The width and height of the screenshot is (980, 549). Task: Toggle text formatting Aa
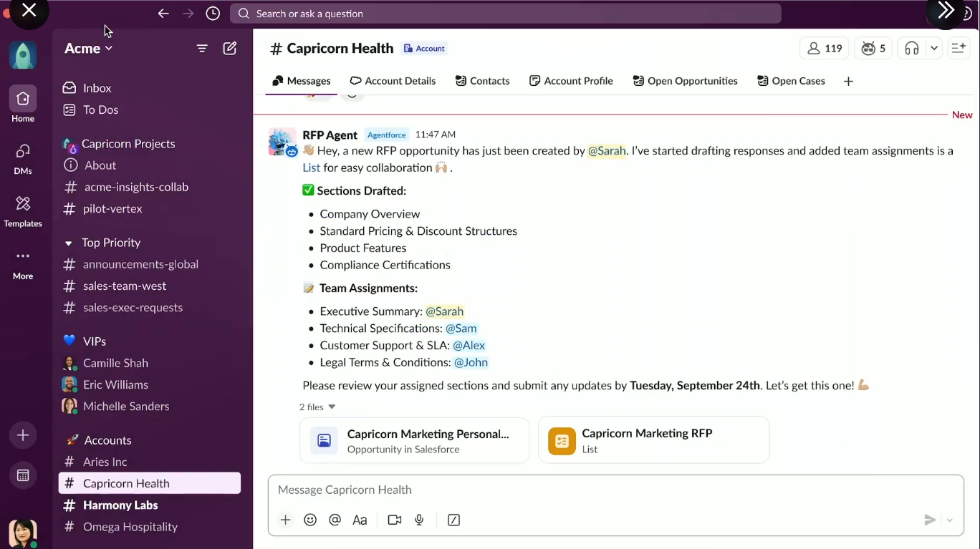(360, 520)
